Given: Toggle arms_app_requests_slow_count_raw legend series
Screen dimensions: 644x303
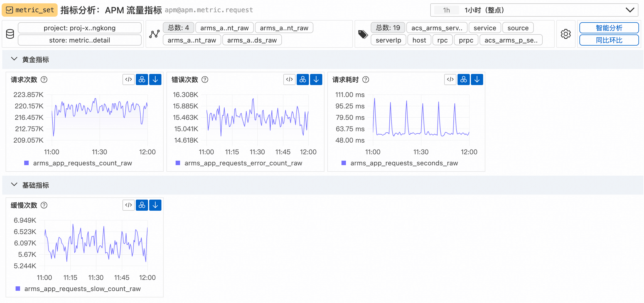Looking at the screenshot, I should tap(82, 289).
